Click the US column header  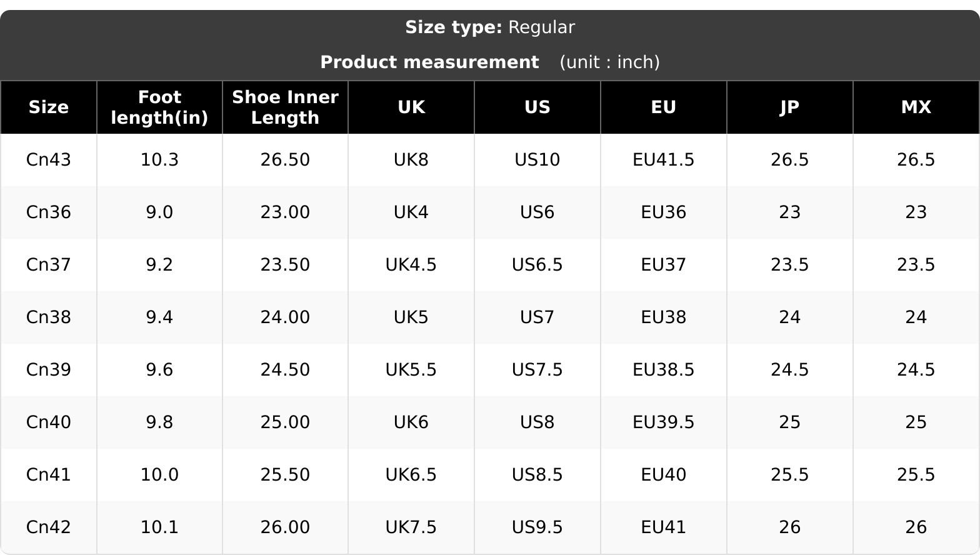(537, 107)
